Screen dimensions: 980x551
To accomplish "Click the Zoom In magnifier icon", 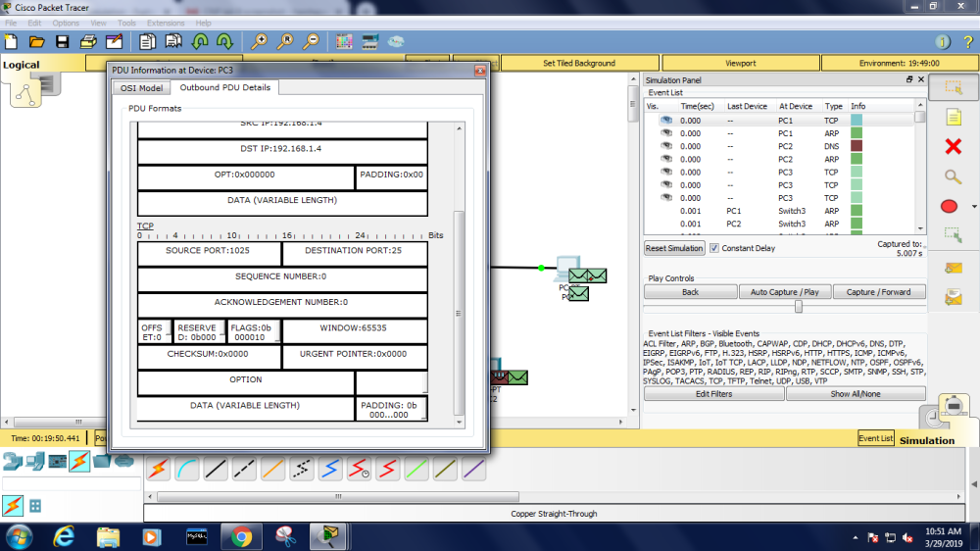I will coord(259,42).
